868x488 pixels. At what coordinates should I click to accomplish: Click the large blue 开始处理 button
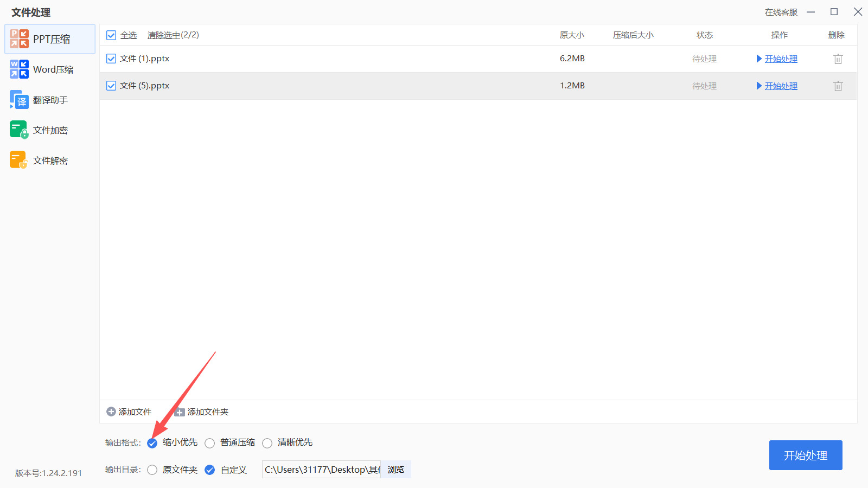coord(806,455)
